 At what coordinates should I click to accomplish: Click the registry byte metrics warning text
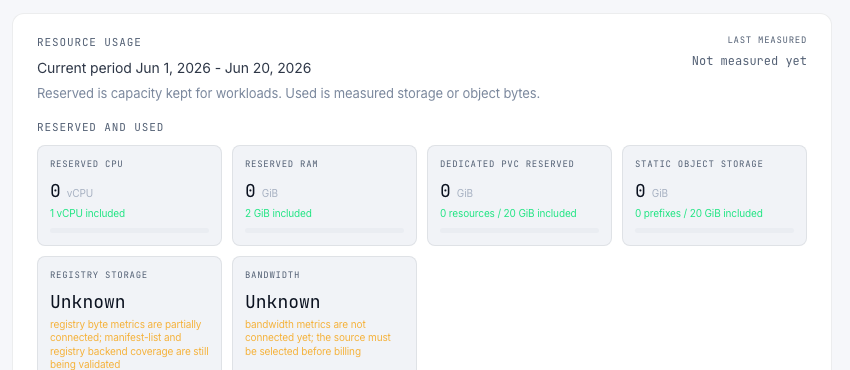tap(129, 345)
